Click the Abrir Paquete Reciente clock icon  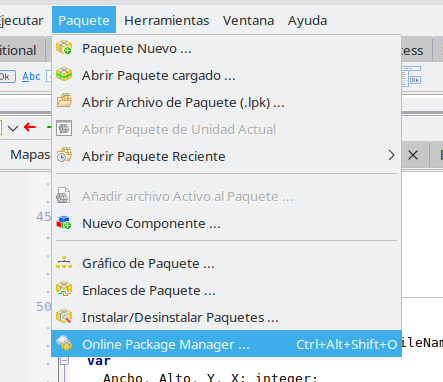(64, 155)
